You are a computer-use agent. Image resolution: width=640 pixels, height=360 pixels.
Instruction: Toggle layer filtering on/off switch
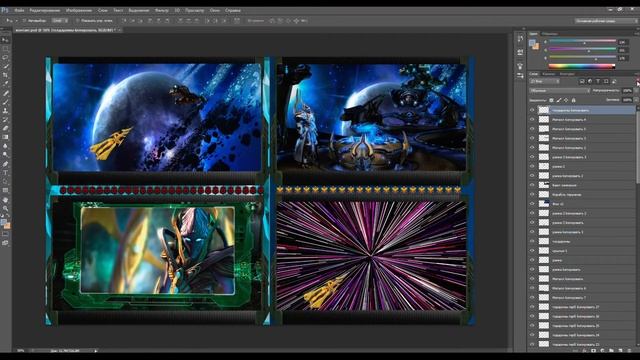point(637,81)
